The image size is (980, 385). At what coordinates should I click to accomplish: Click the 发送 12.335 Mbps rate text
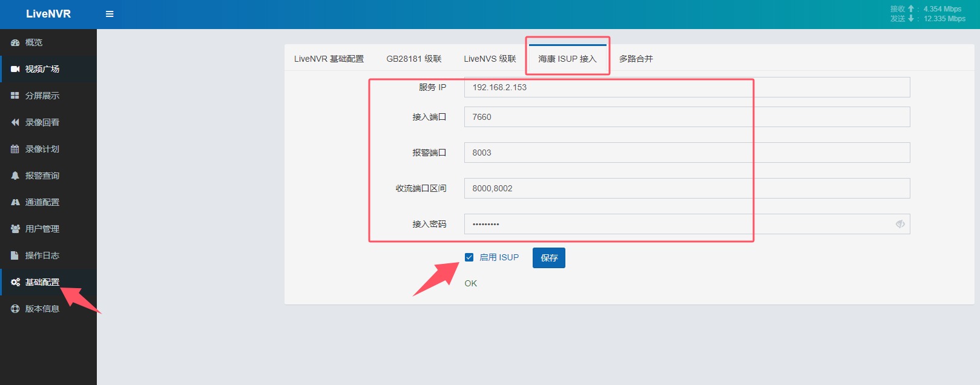(928, 19)
